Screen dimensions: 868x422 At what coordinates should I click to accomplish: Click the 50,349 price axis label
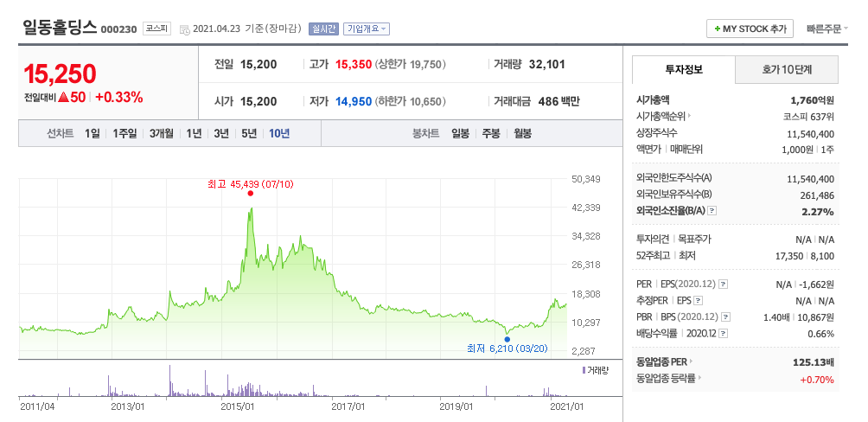coord(585,179)
